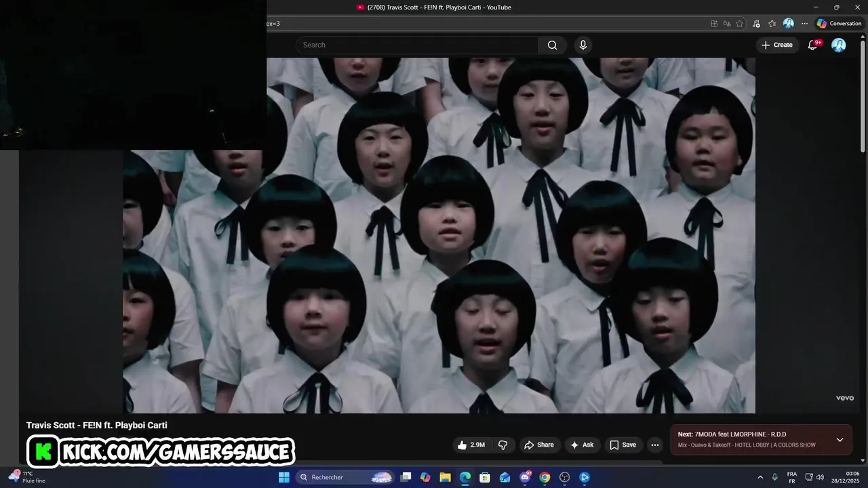Image resolution: width=868 pixels, height=488 pixels.
Task: Click the taskbar Rechercher search box
Action: [x=346, y=477]
